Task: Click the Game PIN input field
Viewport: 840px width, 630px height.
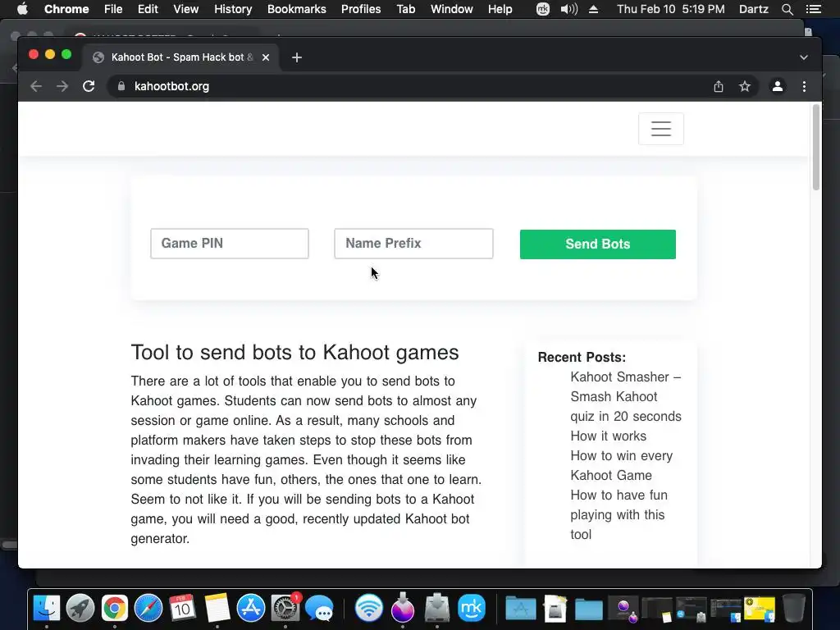Action: click(230, 243)
